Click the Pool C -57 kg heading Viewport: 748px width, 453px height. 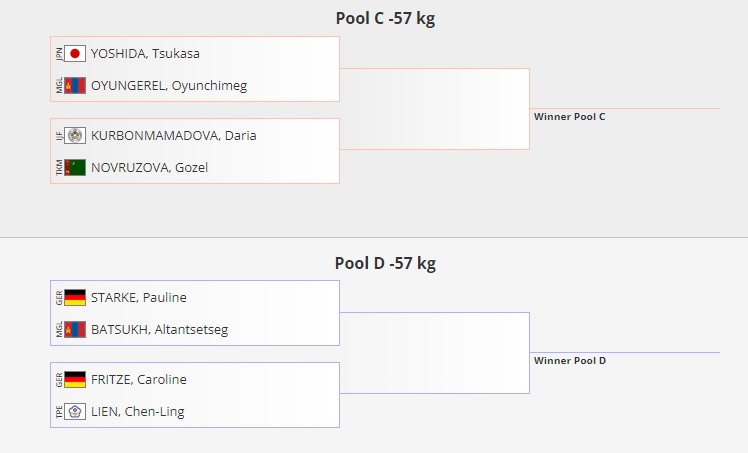point(385,19)
